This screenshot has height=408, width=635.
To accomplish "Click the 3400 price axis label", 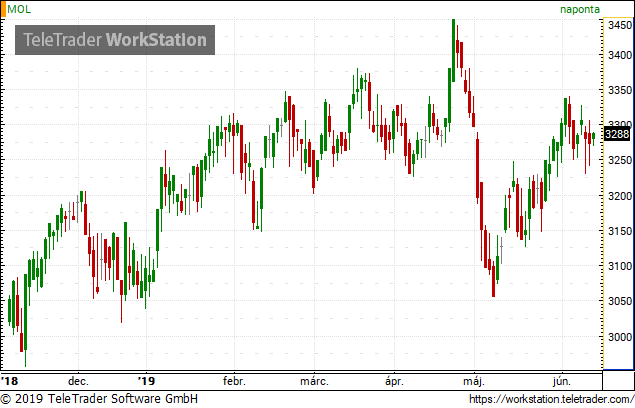I will pyautogui.click(x=620, y=55).
